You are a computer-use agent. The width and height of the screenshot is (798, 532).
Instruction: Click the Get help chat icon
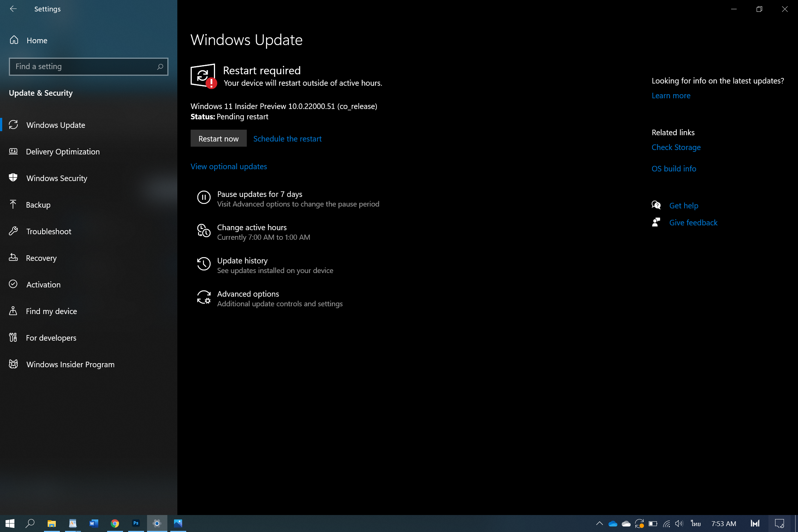[656, 205]
